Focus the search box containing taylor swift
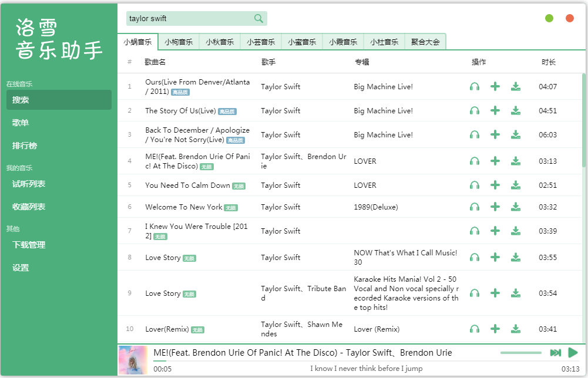The image size is (588, 378). tap(197, 18)
